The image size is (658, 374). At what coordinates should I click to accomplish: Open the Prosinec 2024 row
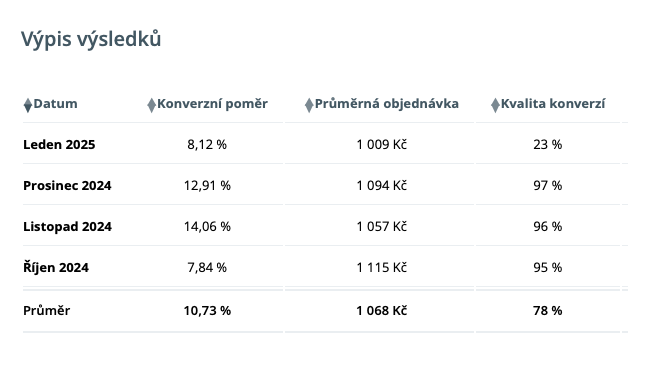coord(67,186)
